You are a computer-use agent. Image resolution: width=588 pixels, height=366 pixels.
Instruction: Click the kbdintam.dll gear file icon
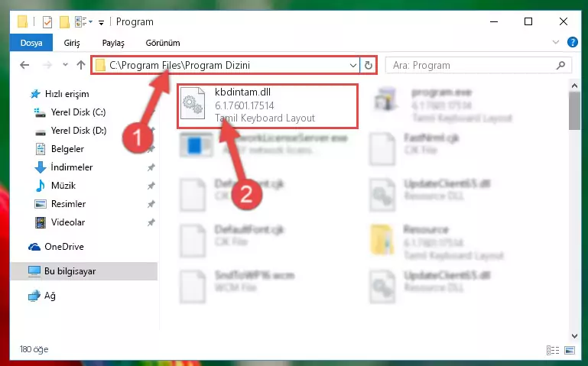click(193, 103)
